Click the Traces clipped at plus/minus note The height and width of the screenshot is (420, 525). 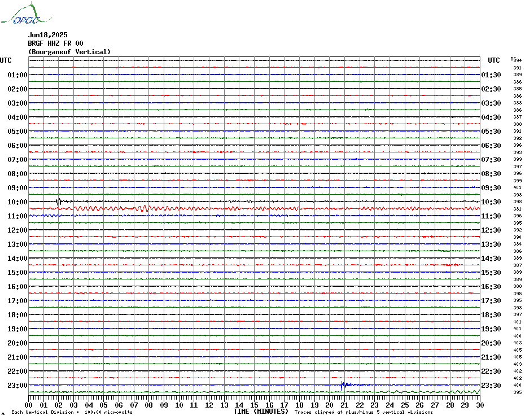(x=364, y=412)
